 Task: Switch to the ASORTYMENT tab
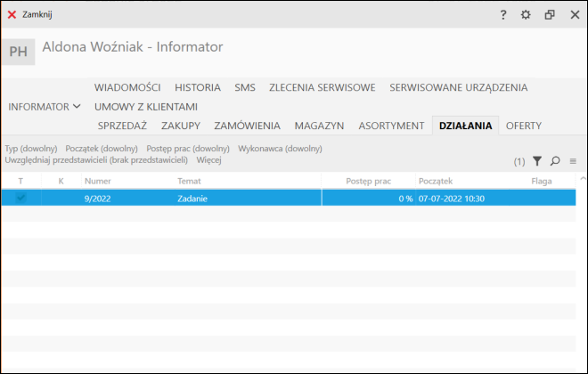point(391,126)
